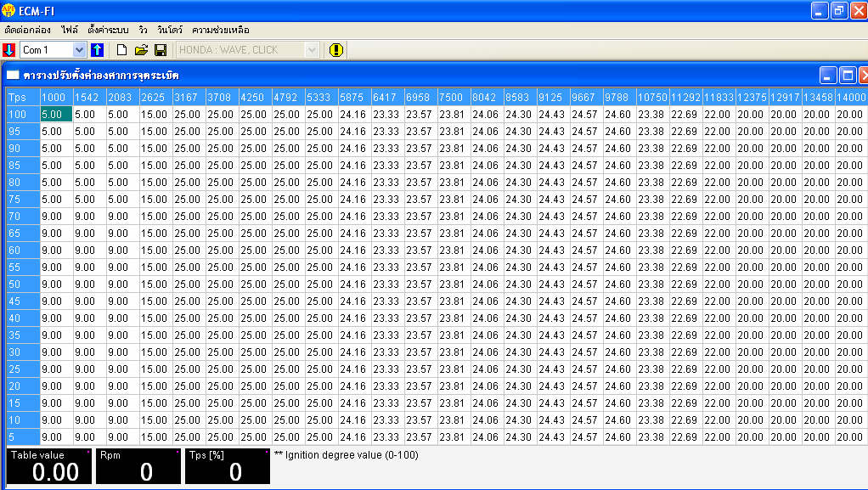
Task: Select the 1000 rpm column header
Action: click(56, 97)
